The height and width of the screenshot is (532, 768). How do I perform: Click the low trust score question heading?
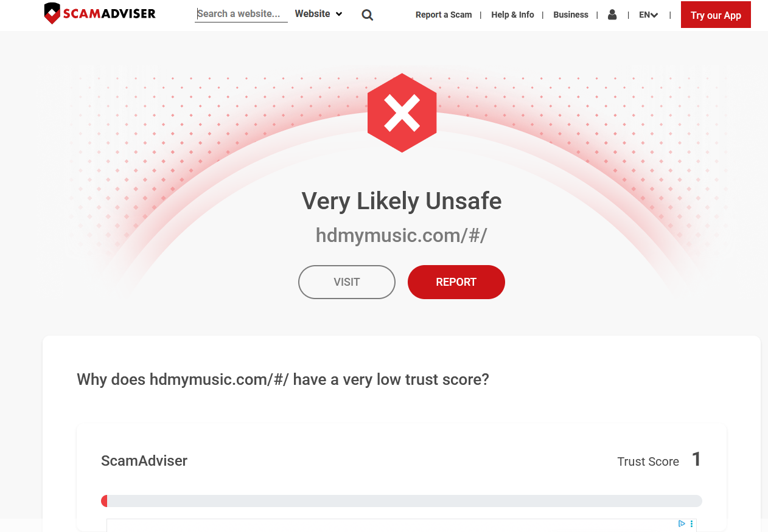pos(283,380)
